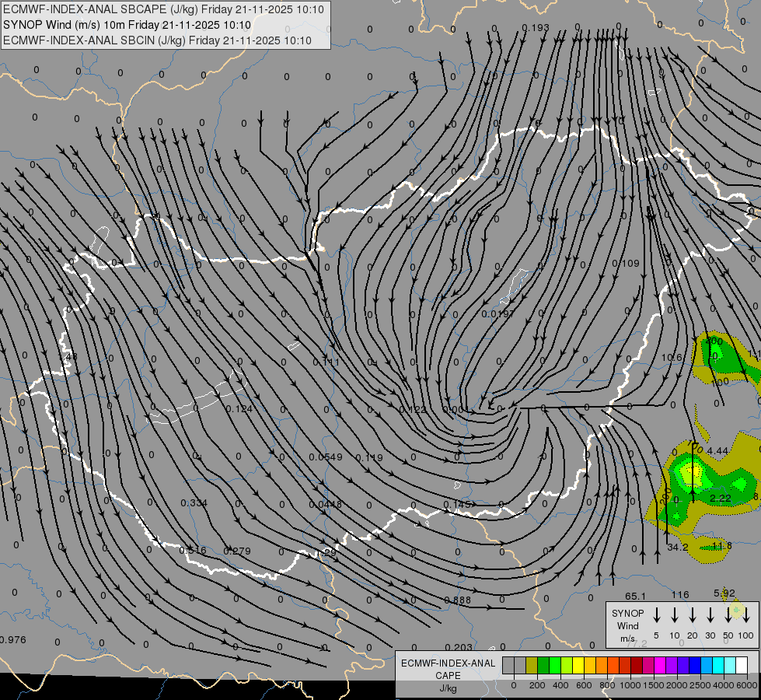Image resolution: width=761 pixels, height=700 pixels.
Task: Click the white 6000 J/kg swatch
Action: pos(742,666)
